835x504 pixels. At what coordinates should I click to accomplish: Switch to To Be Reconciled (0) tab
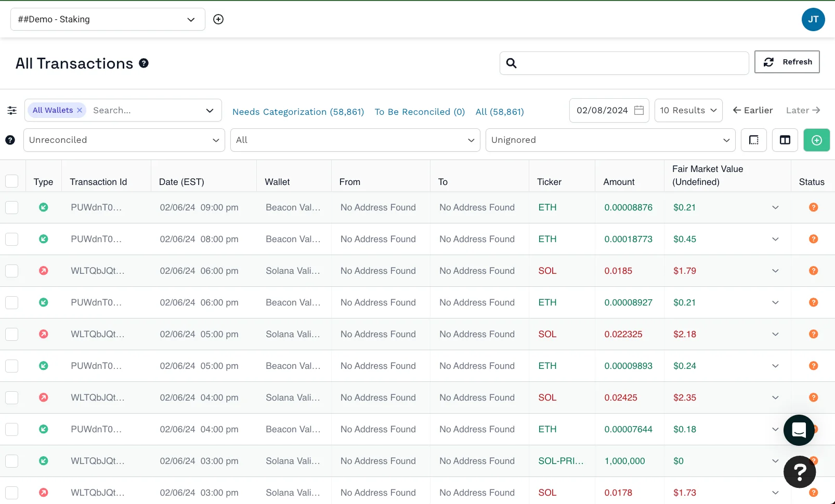420,112
